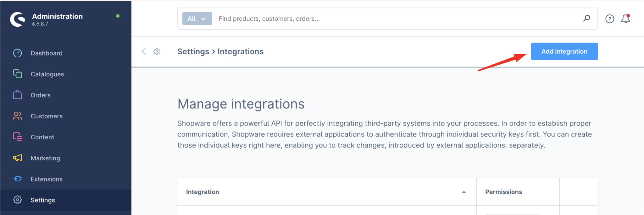Click the Extensions plug icon

pos(18,179)
